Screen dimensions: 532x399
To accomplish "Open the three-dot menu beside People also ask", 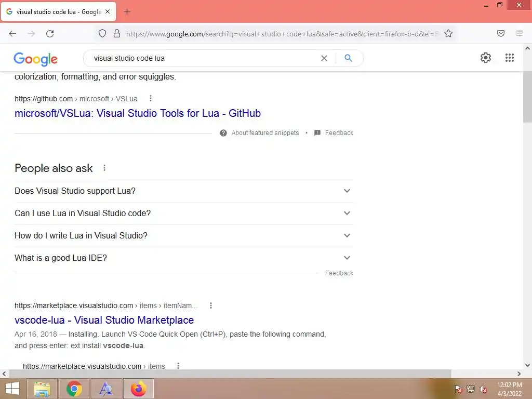I will 104,168.
